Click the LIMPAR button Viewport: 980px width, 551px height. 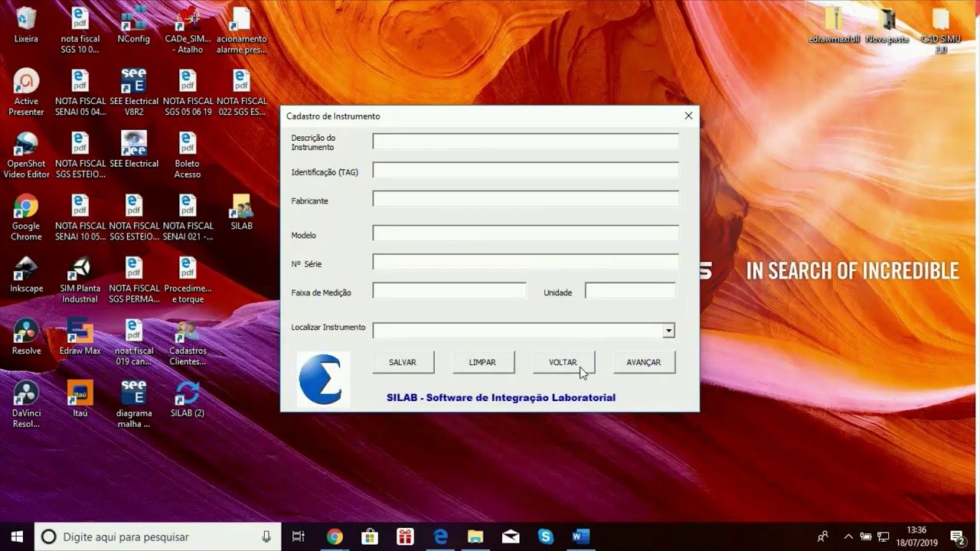[482, 363]
